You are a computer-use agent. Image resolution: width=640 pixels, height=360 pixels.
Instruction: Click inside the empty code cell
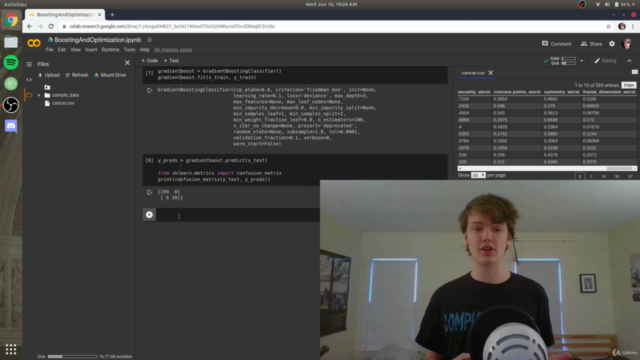point(238,215)
